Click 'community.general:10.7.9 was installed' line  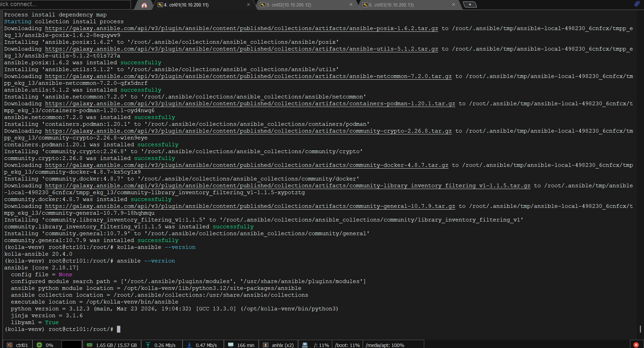91,240
